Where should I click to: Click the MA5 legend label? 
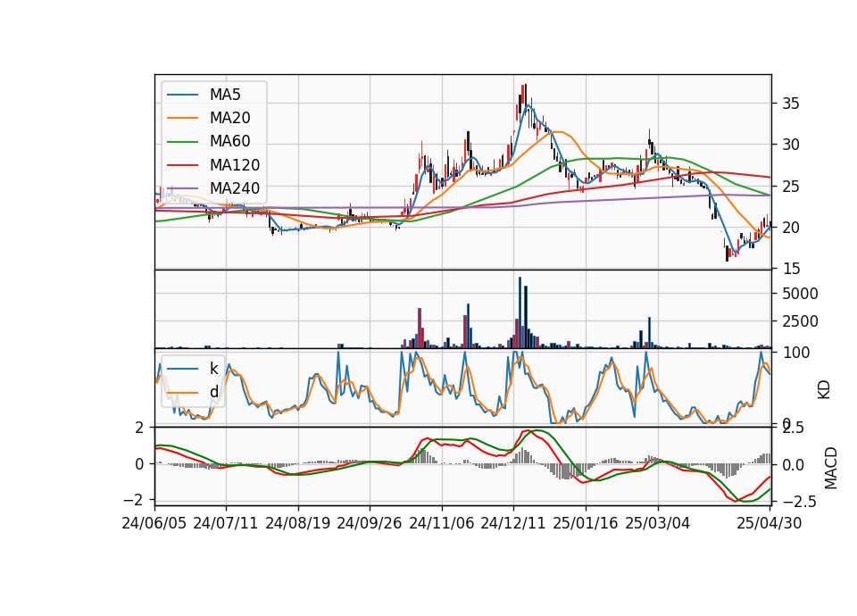click(225, 95)
